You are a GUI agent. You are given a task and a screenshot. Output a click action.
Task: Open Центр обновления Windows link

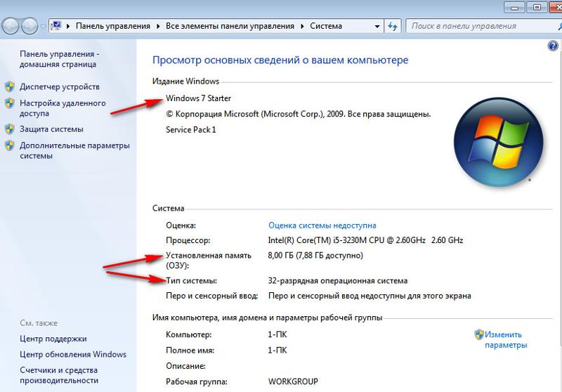[73, 354]
